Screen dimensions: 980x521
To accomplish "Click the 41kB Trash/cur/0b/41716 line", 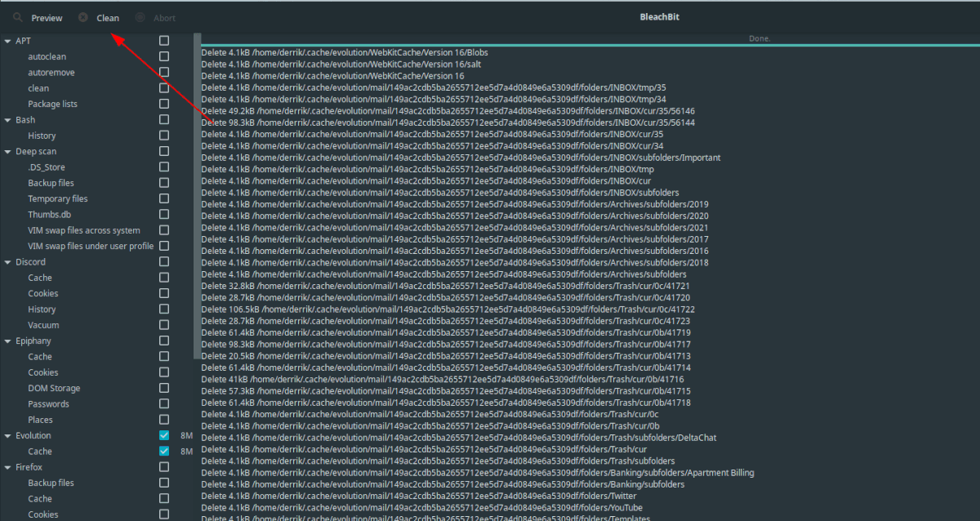I will pyautogui.click(x=443, y=380).
